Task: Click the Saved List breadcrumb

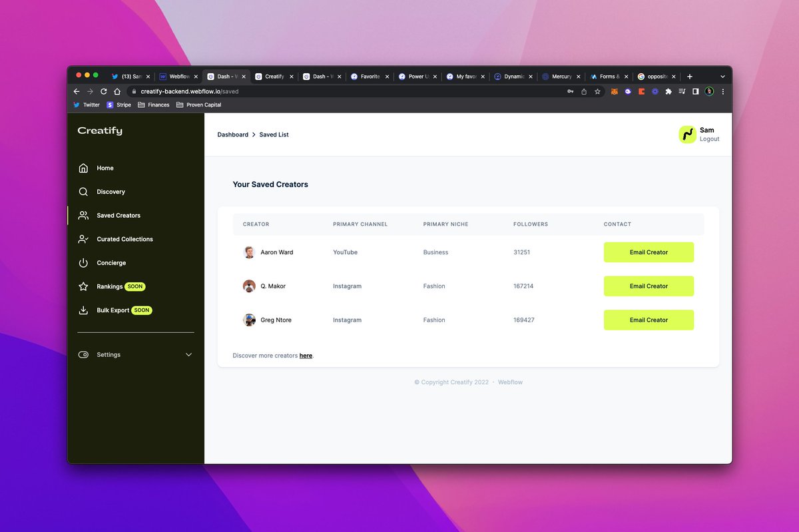Action: pos(274,134)
